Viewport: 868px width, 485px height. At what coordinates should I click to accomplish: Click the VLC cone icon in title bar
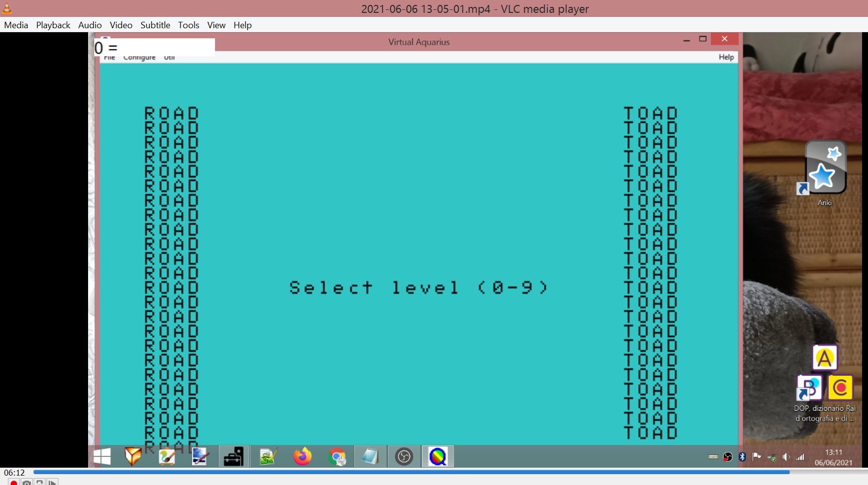7,8
